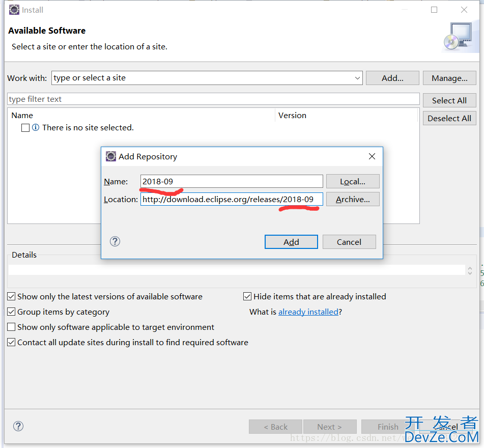The image size is (484, 448).
Task: Click the Details scroll stepper arrows
Action: click(470, 270)
